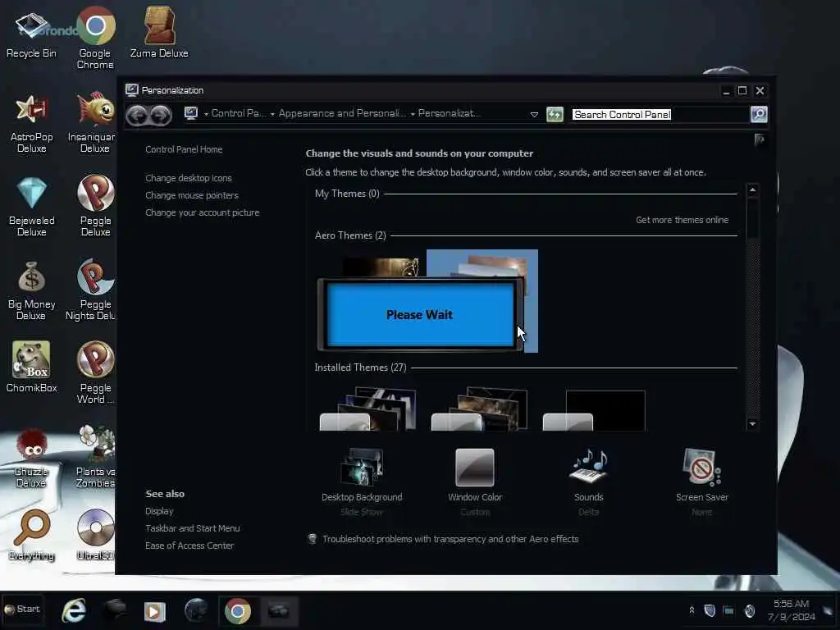
Task: Launch Google Chrome from the desktop
Action: (95, 38)
